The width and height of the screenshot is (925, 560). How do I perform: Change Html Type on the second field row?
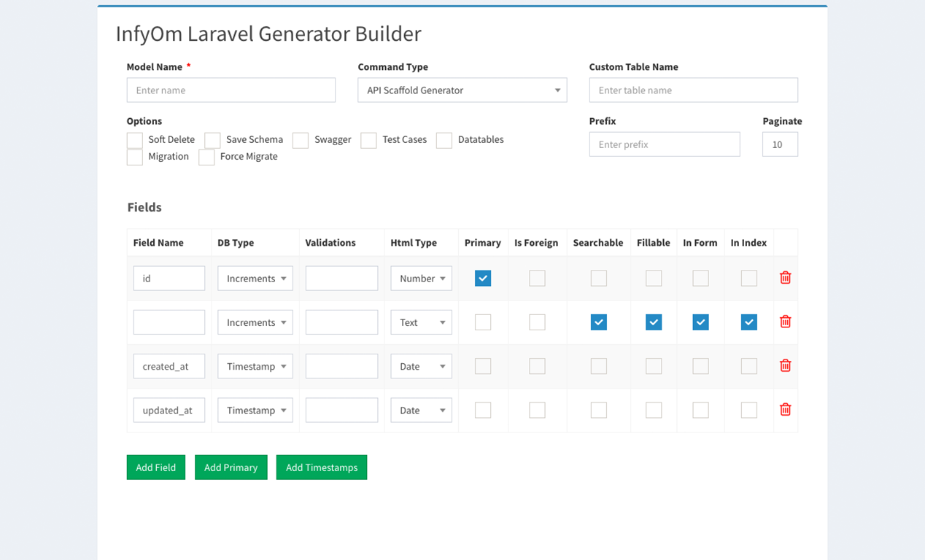point(421,322)
